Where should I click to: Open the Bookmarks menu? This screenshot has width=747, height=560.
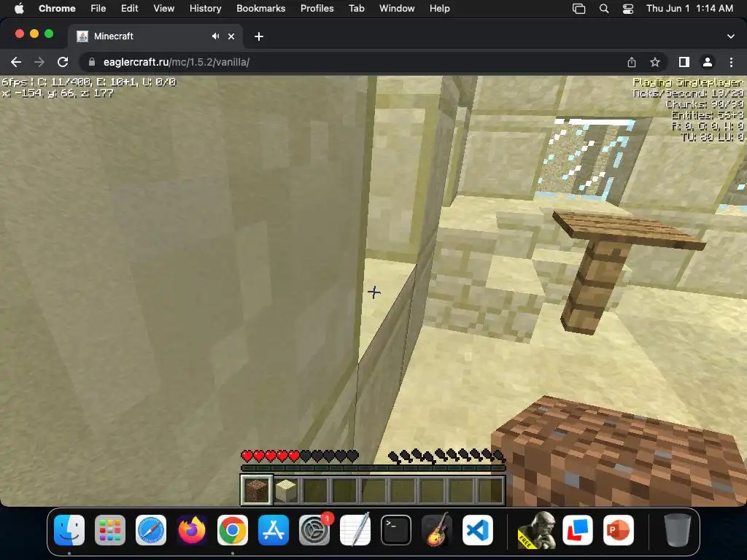(260, 8)
